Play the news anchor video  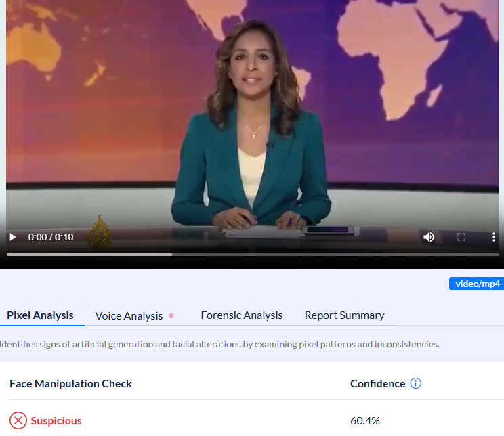(12, 237)
